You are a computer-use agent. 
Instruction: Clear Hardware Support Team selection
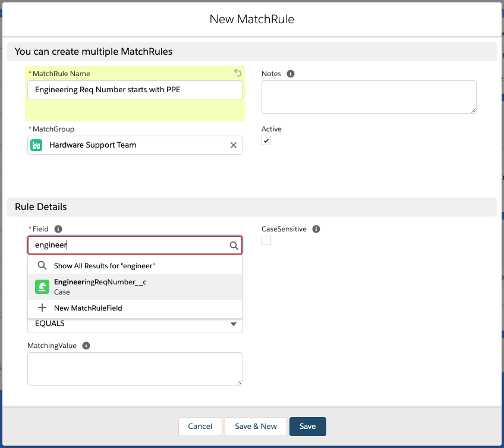234,145
